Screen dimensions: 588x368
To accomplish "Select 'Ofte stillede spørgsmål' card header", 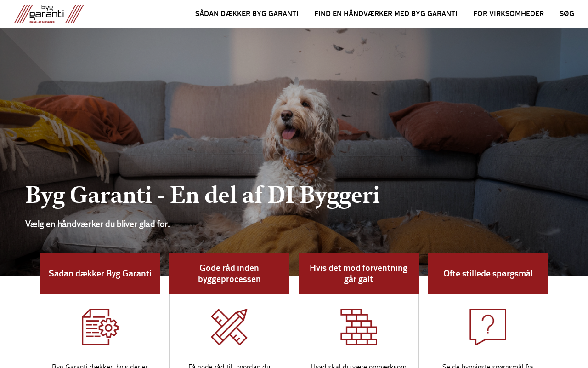I will point(488,274).
